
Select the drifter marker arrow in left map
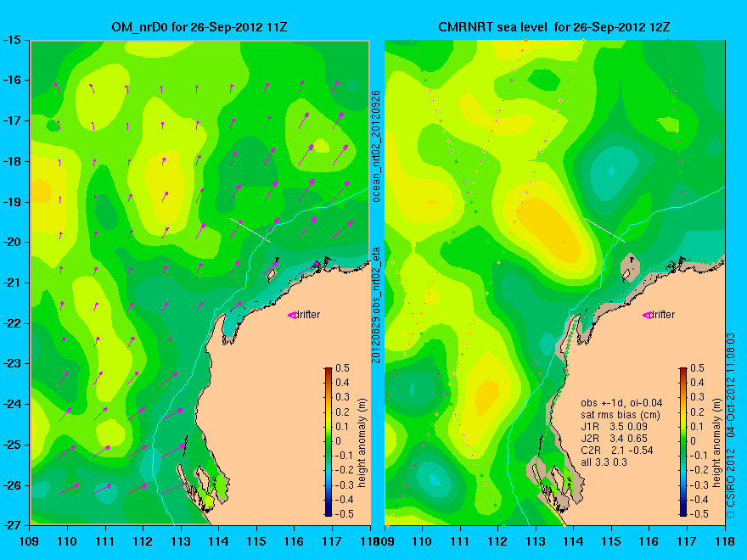coord(291,316)
